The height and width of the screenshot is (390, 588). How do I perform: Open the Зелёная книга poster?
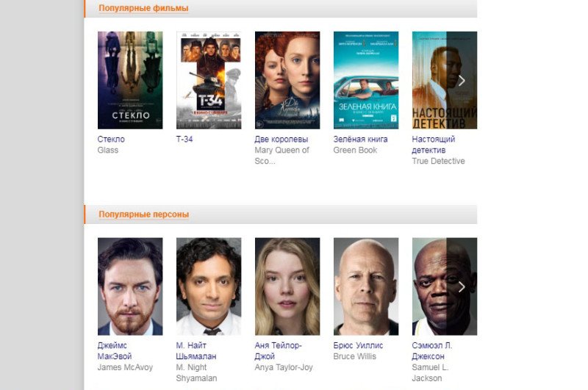[x=366, y=80]
